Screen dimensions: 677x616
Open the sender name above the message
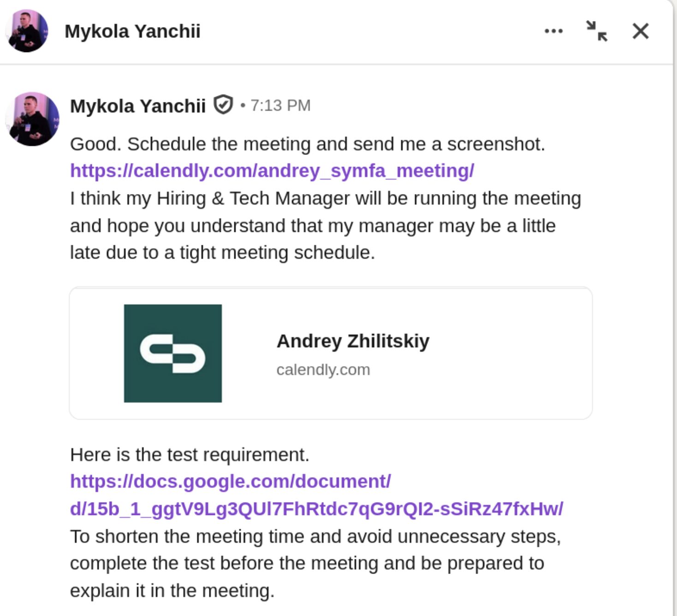point(137,106)
